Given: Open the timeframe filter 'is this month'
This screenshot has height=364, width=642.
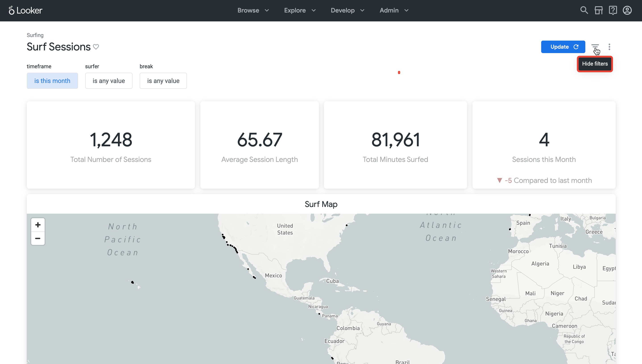Looking at the screenshot, I should tap(52, 81).
